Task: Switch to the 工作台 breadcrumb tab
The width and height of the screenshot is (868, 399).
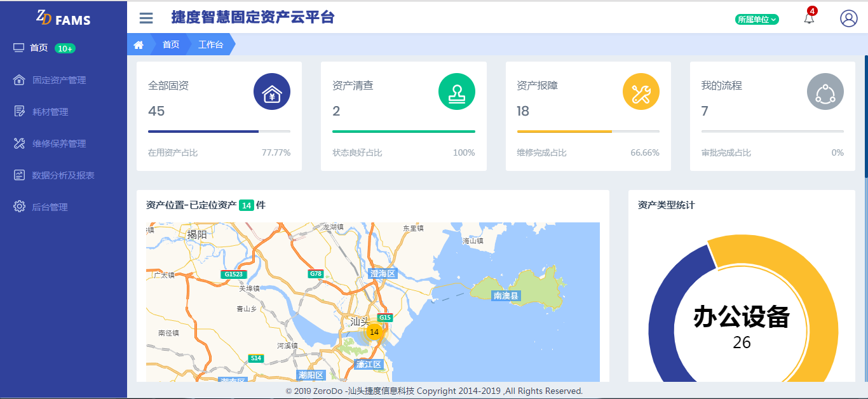Action: coord(210,44)
